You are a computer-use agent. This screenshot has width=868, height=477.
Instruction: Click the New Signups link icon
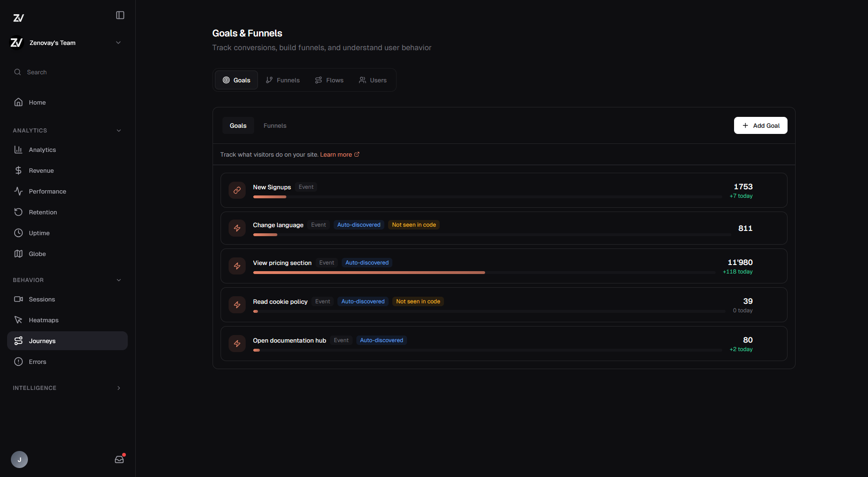(x=237, y=190)
